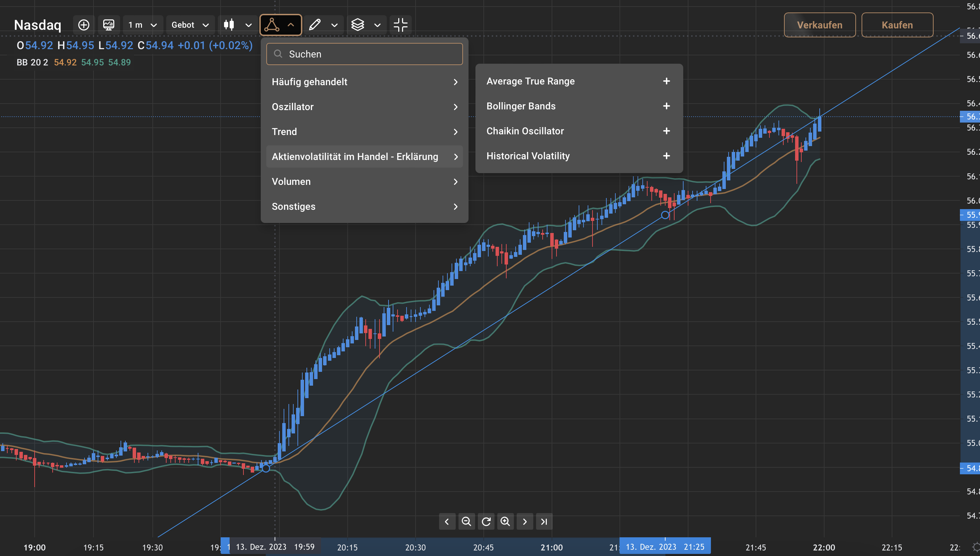Expand Oszillator chevron arrow

[455, 107]
